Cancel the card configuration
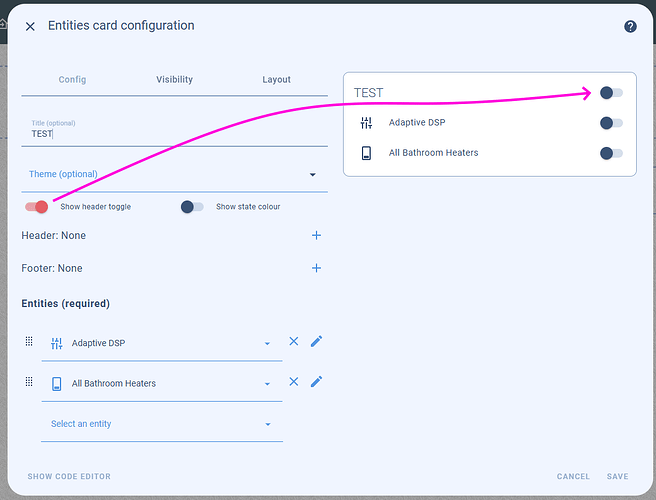This screenshot has width=656, height=500. point(573,476)
